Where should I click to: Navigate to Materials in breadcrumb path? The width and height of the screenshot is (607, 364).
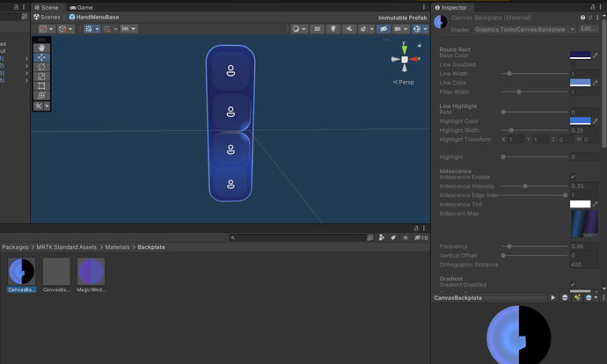click(118, 248)
